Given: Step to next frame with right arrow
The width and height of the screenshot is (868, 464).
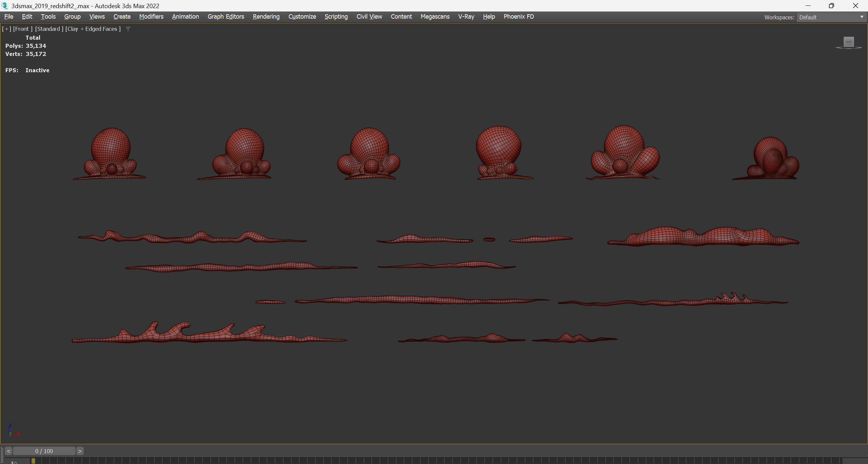Looking at the screenshot, I should (x=80, y=451).
